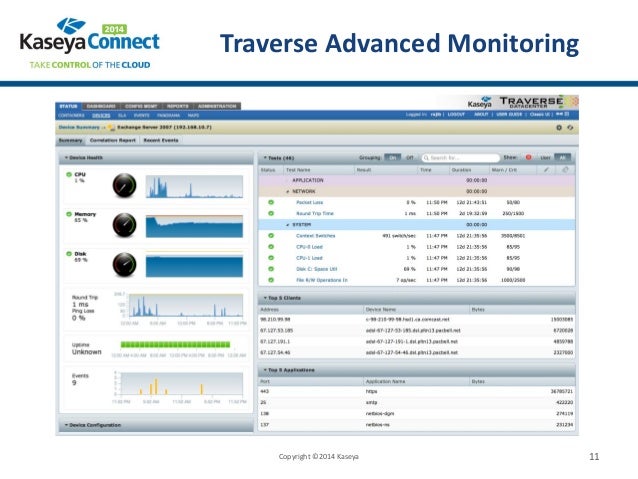The width and height of the screenshot is (638, 479).
Task: Click status icon for Disk C: Space row
Action: pyautogui.click(x=271, y=269)
